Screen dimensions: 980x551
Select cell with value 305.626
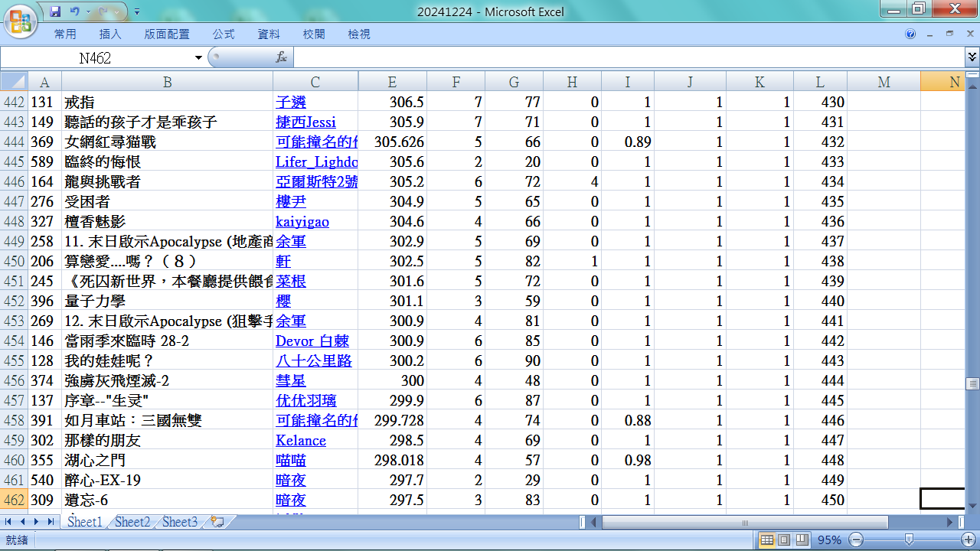392,142
